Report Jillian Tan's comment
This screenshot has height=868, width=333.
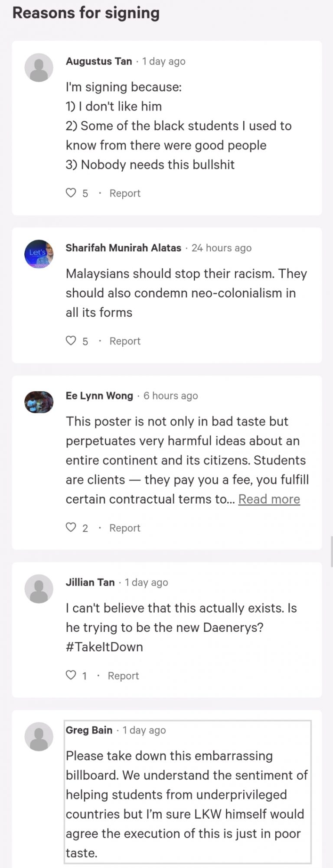[x=123, y=676]
